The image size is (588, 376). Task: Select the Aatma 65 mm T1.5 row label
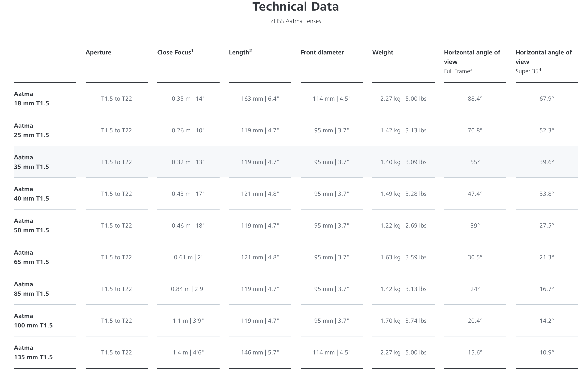tap(32, 257)
